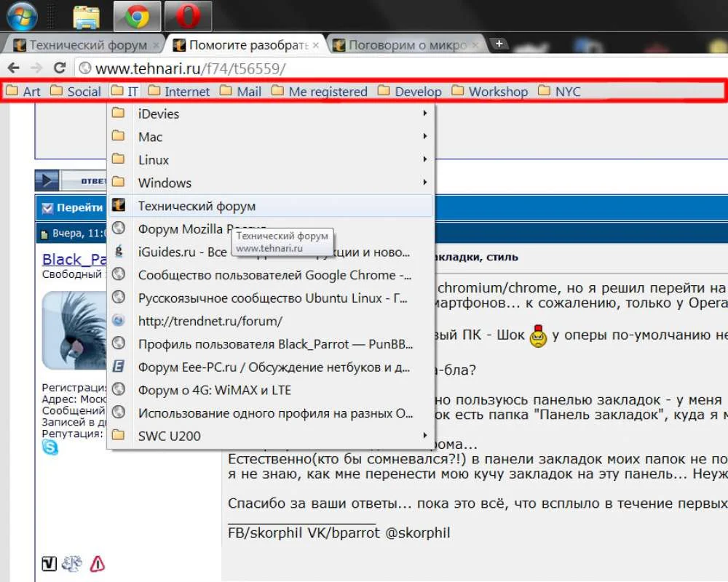This screenshot has height=582, width=728.
Task: Close the 'Поговорим о микро' tab
Action: (475, 46)
